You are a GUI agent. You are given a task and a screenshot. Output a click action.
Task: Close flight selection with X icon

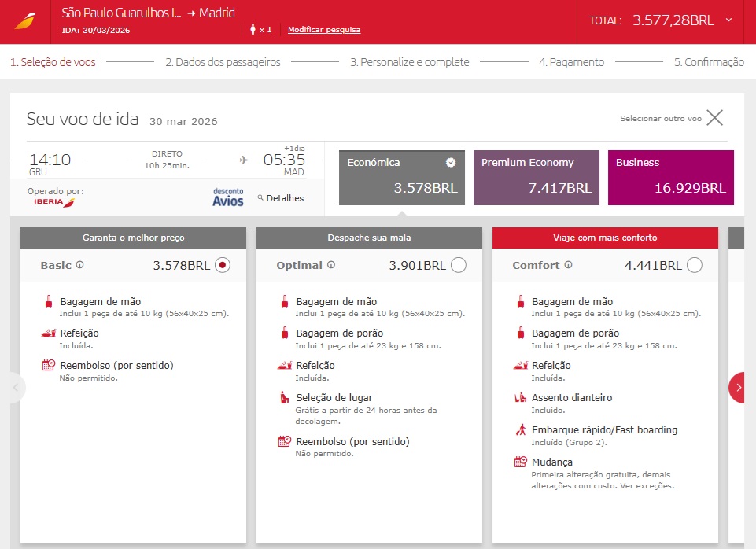pyautogui.click(x=714, y=118)
